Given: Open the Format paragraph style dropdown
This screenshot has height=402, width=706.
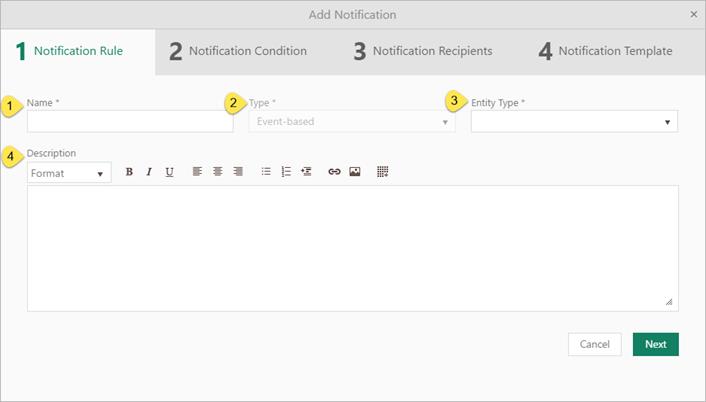Looking at the screenshot, I should (68, 173).
